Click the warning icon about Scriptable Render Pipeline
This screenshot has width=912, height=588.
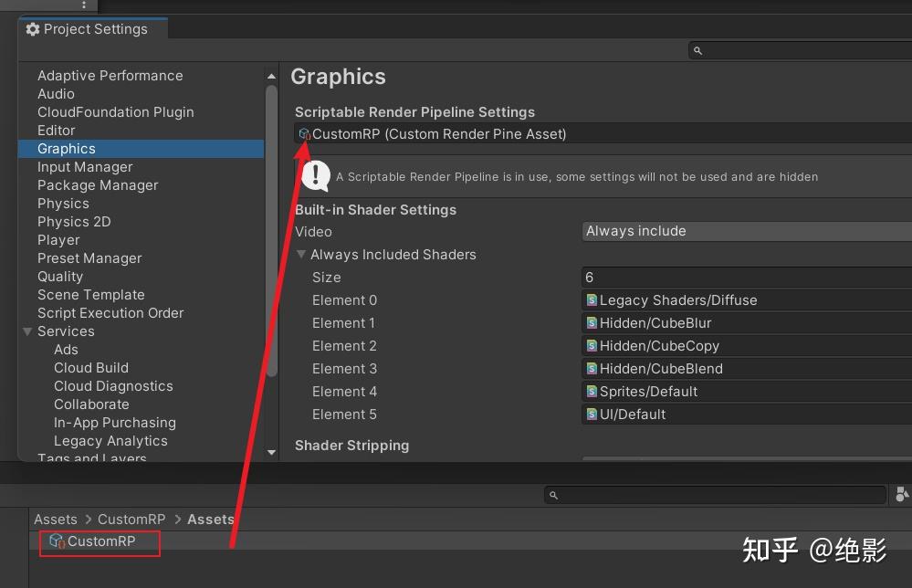[x=315, y=175]
